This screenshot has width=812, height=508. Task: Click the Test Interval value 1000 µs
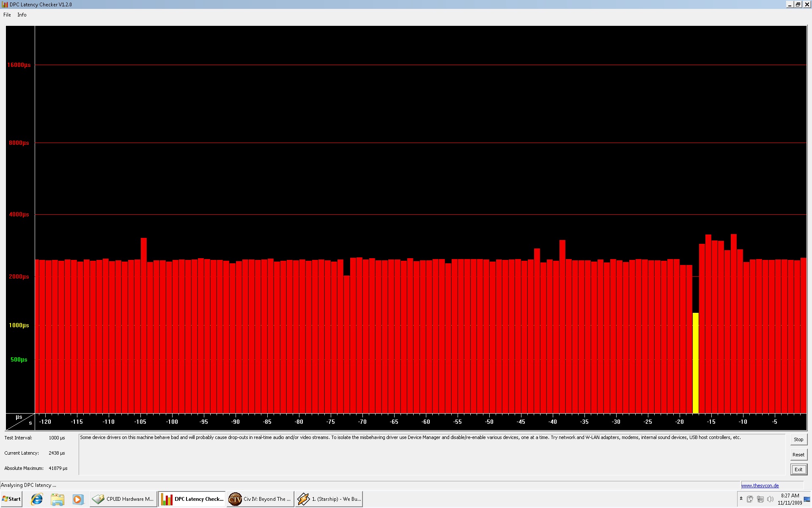pyautogui.click(x=57, y=438)
